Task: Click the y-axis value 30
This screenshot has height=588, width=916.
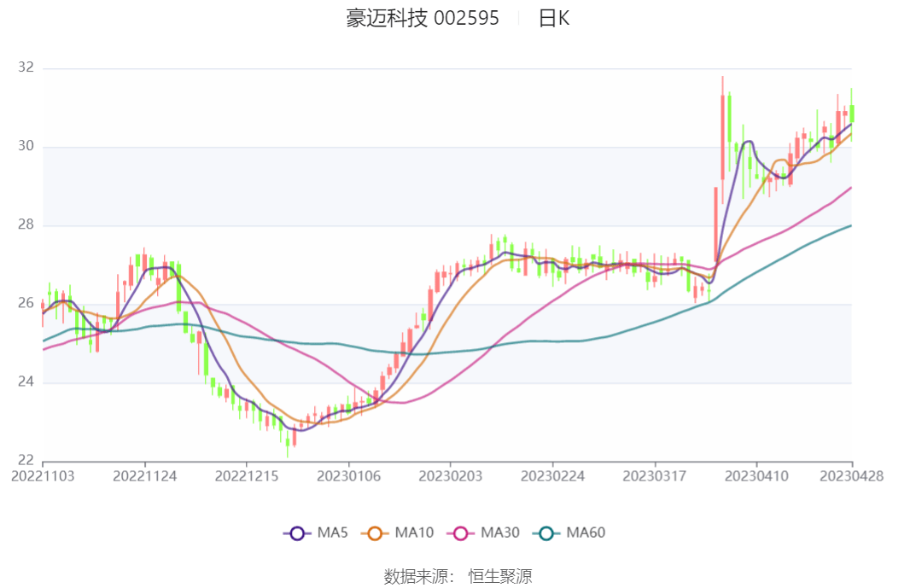Action: [26, 146]
